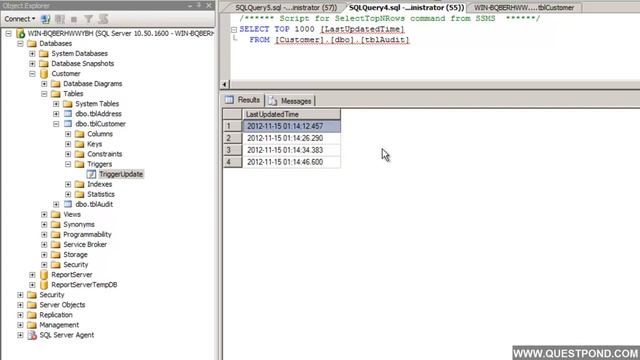Click the SQL Server Agent icon
The image size is (640, 360).
click(x=32, y=335)
